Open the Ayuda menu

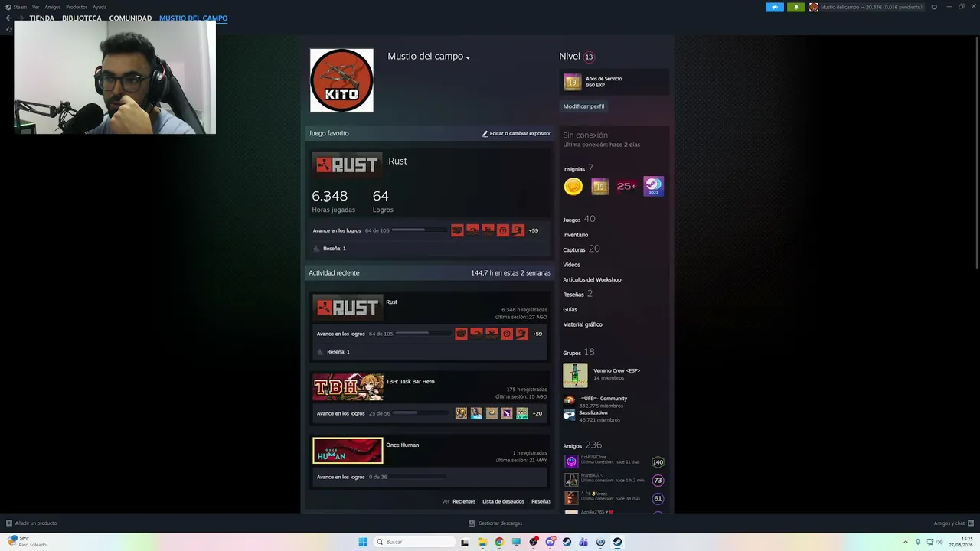pos(100,7)
